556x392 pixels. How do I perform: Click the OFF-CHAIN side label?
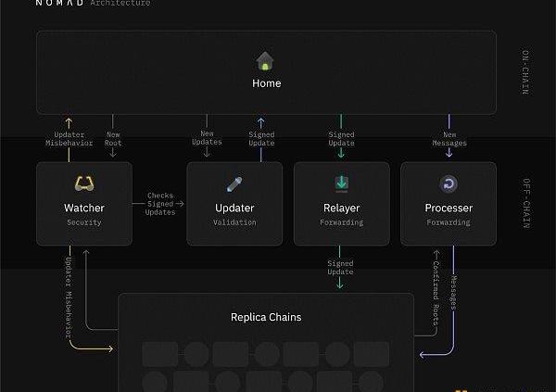click(x=525, y=204)
